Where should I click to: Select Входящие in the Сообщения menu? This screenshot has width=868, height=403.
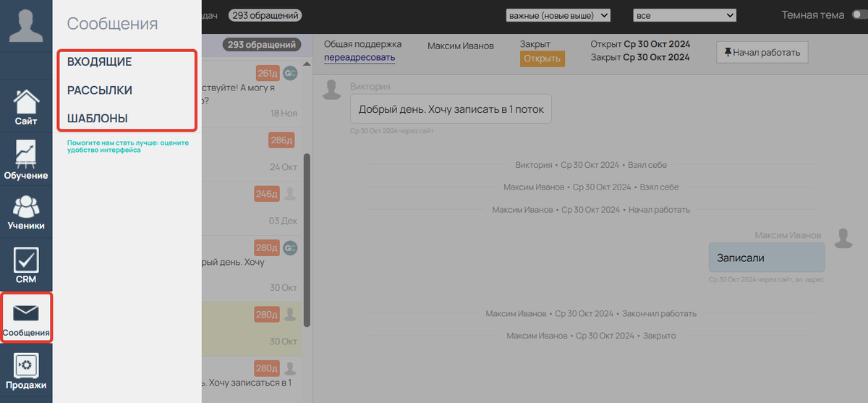(99, 62)
